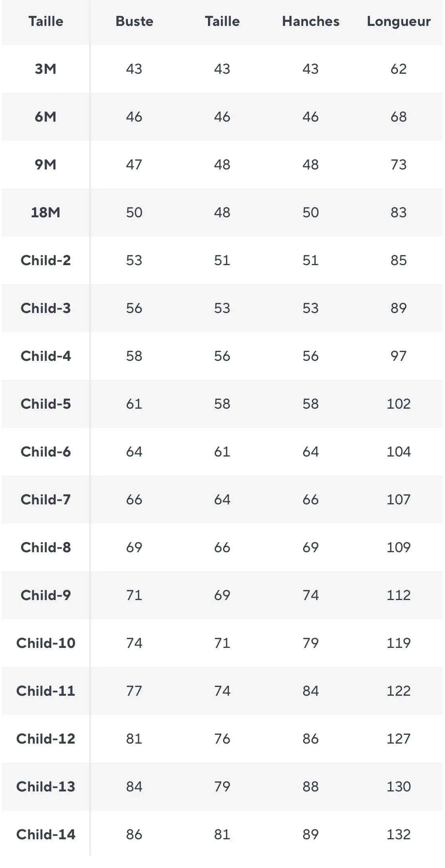Click the Child-10 row label

click(x=45, y=643)
